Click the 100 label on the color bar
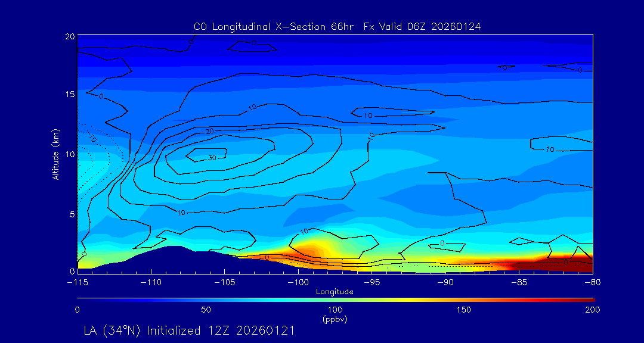Viewport: 644px width, 343px height. pyautogui.click(x=335, y=310)
